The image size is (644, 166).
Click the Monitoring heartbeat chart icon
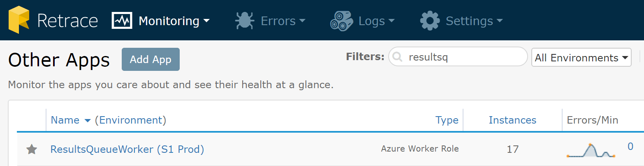122,20
